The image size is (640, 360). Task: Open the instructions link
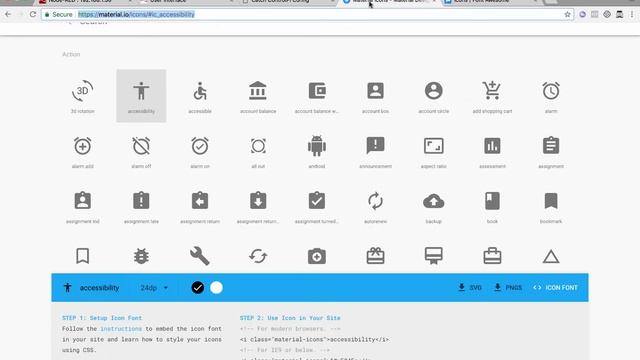tap(121, 329)
